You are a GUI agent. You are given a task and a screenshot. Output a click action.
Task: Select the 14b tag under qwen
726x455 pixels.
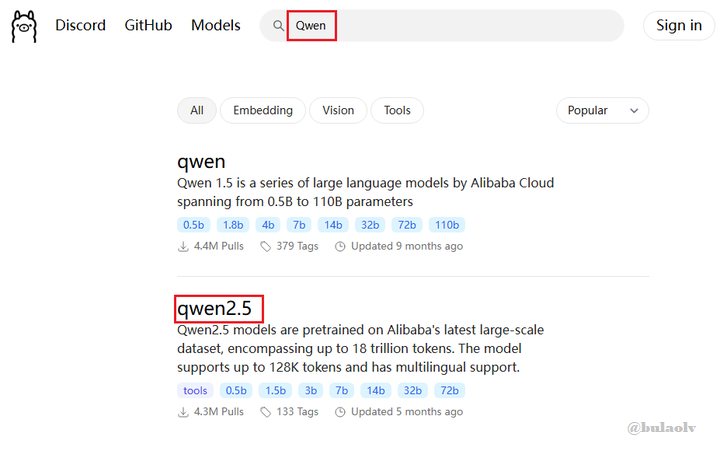pyautogui.click(x=333, y=225)
